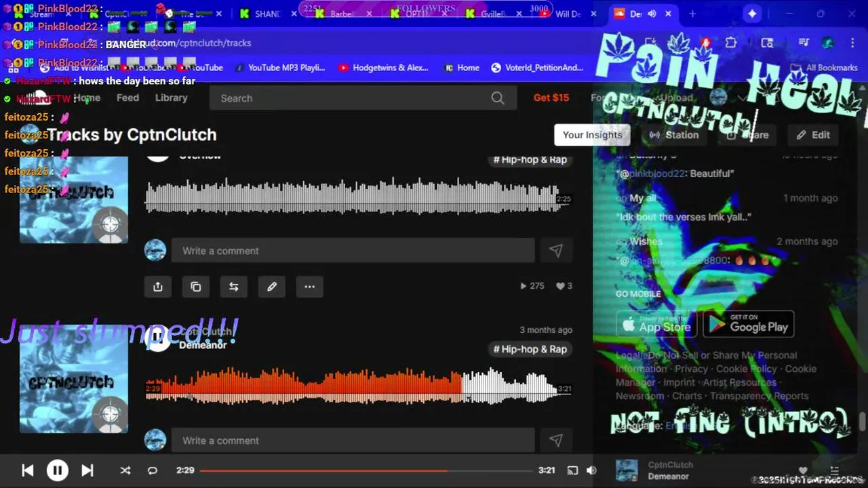Click the search magnifier icon
The width and height of the screenshot is (868, 488).
pos(498,98)
